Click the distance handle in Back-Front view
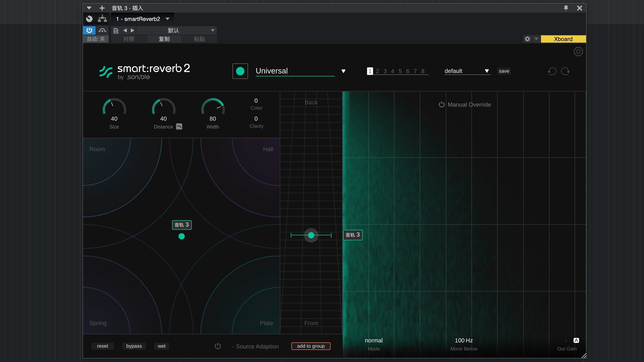Screen dimensions: 644x362 pyautogui.click(x=311, y=235)
